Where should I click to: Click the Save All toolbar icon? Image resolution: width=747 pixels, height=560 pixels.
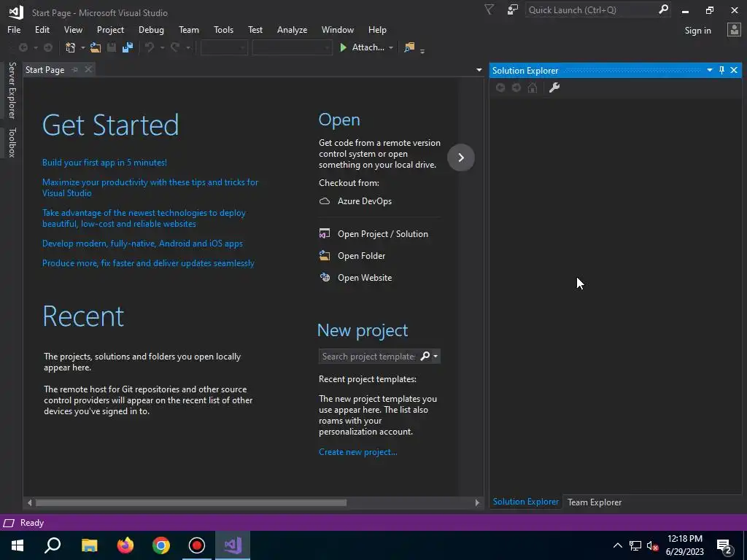[128, 47]
